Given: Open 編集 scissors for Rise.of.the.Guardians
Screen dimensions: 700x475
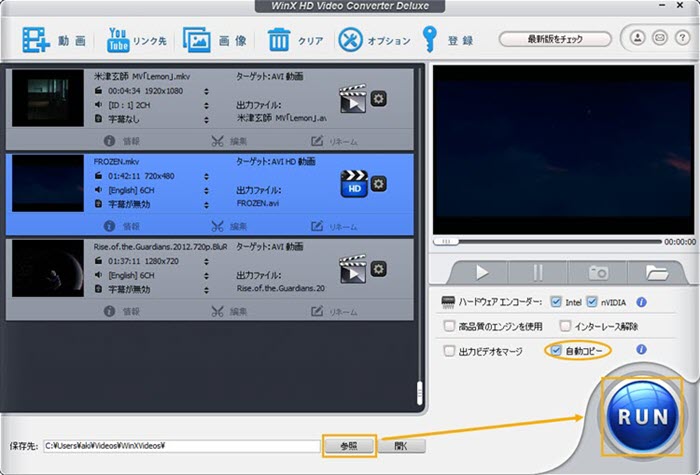Looking at the screenshot, I should [229, 311].
